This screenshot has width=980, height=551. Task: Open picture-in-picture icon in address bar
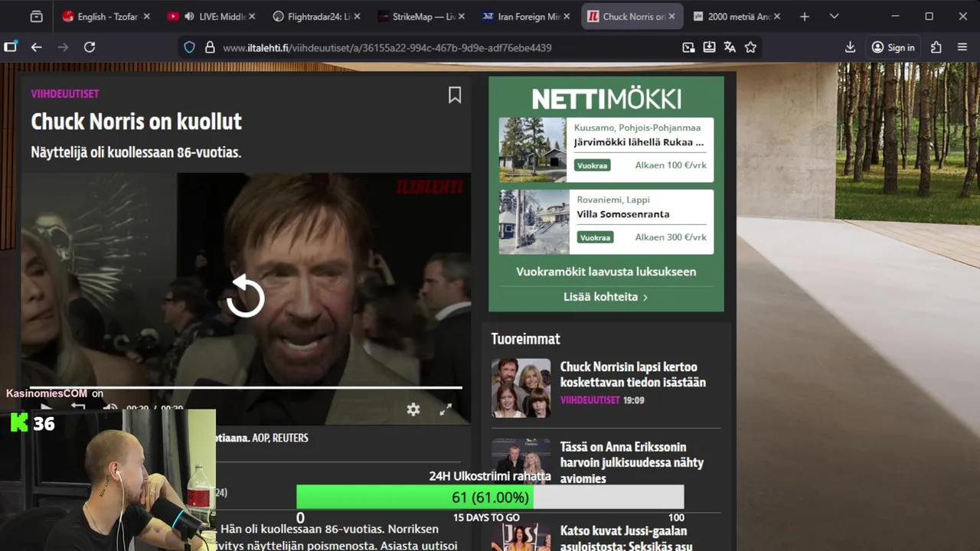click(x=688, y=47)
